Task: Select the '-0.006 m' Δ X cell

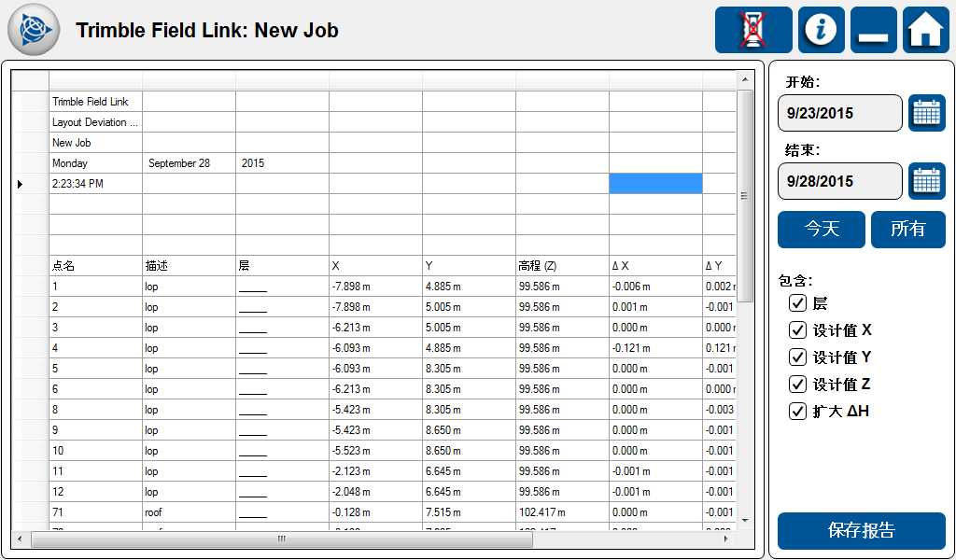Action: tap(655, 287)
